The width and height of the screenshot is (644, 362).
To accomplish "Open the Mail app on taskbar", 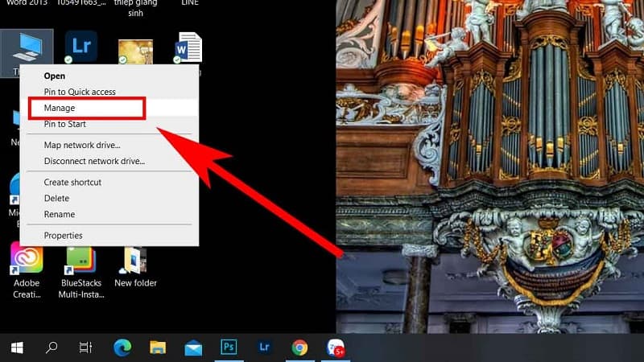I will (193, 348).
